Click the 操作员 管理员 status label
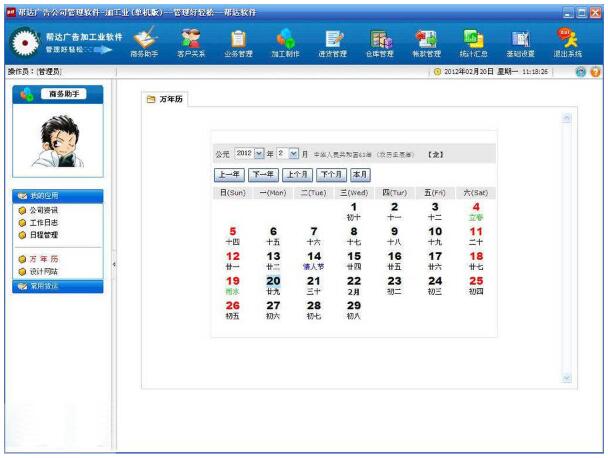 click(x=35, y=72)
